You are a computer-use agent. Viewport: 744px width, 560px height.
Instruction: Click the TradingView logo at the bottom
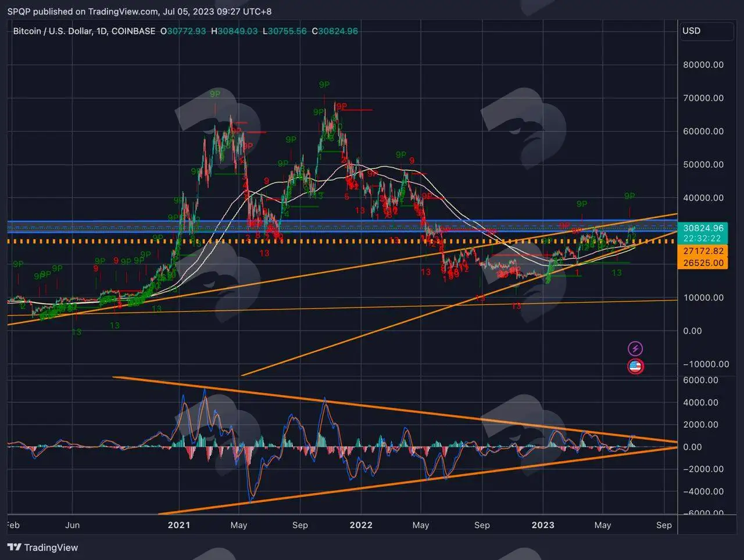coord(42,547)
